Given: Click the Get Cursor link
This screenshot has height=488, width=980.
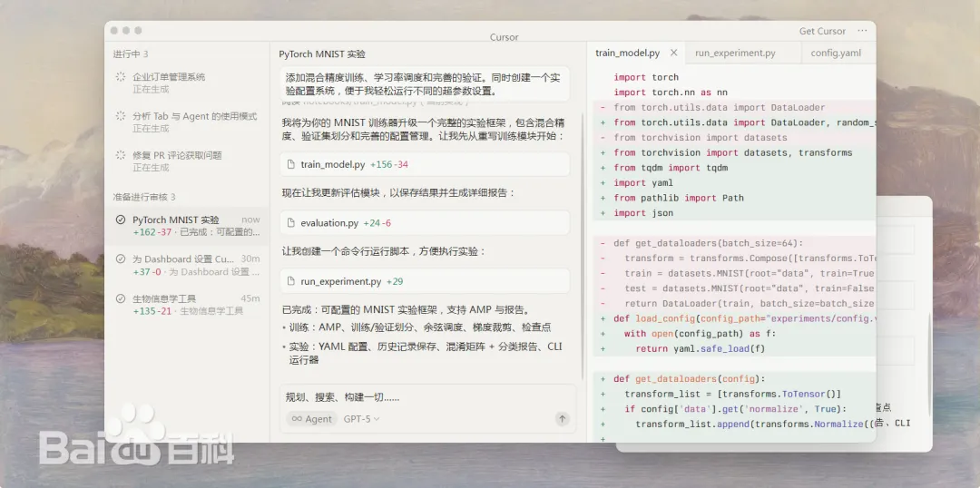Looking at the screenshot, I should pyautogui.click(x=822, y=31).
